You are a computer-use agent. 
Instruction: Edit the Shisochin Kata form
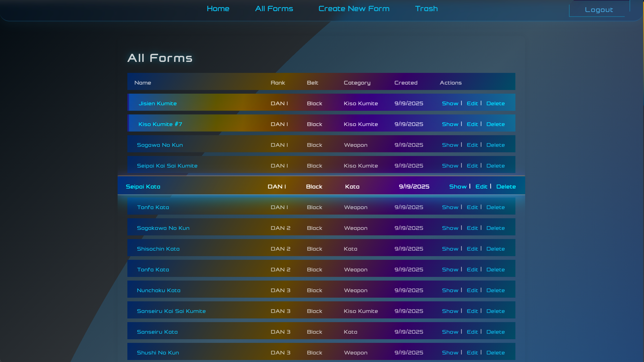pyautogui.click(x=472, y=249)
